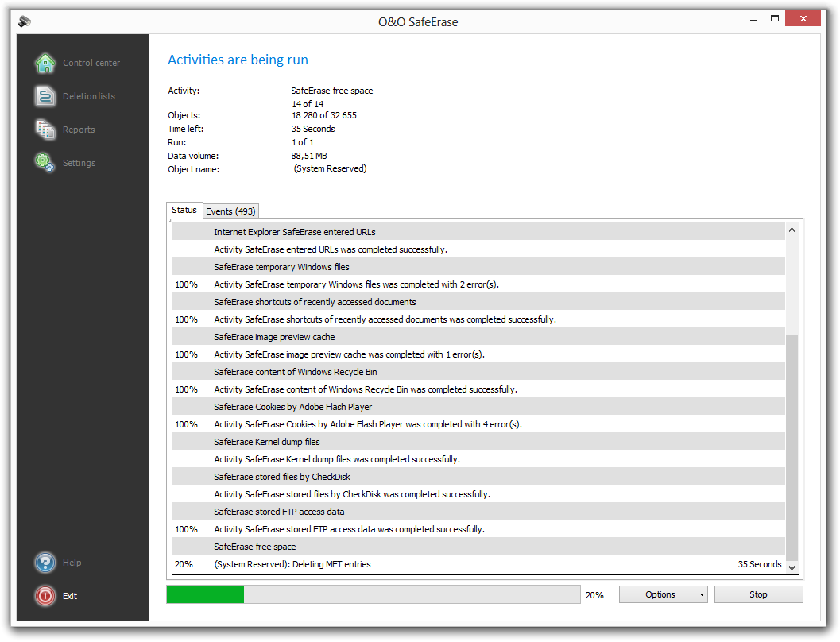Click the '18 280 of 32 655' objects value
Image resolution: width=840 pixels, height=642 pixels.
(324, 115)
